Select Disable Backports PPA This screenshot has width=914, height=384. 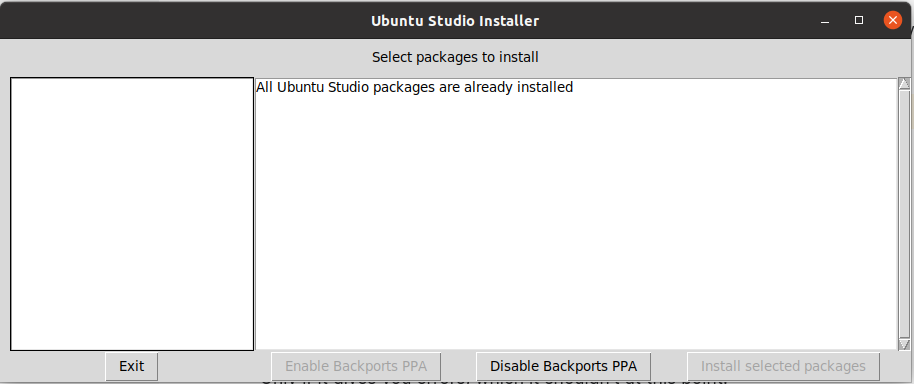coord(563,367)
